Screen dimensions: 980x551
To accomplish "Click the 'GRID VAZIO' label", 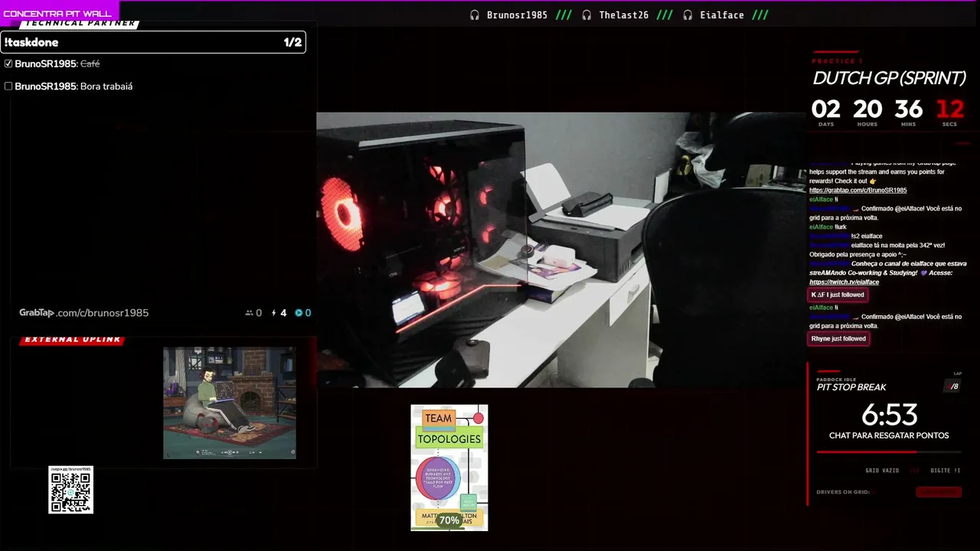I will pyautogui.click(x=882, y=471).
